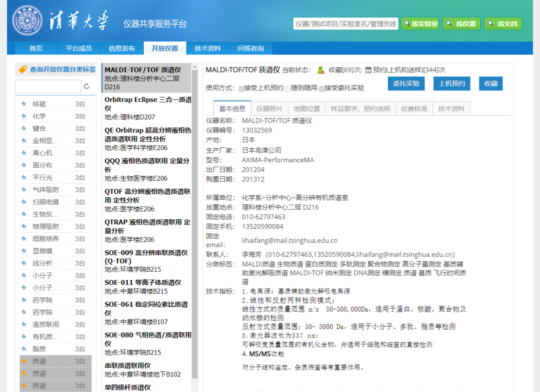The width and height of the screenshot is (540, 392).
Task: Open the 药学院 category tag
Action: coord(42,300)
